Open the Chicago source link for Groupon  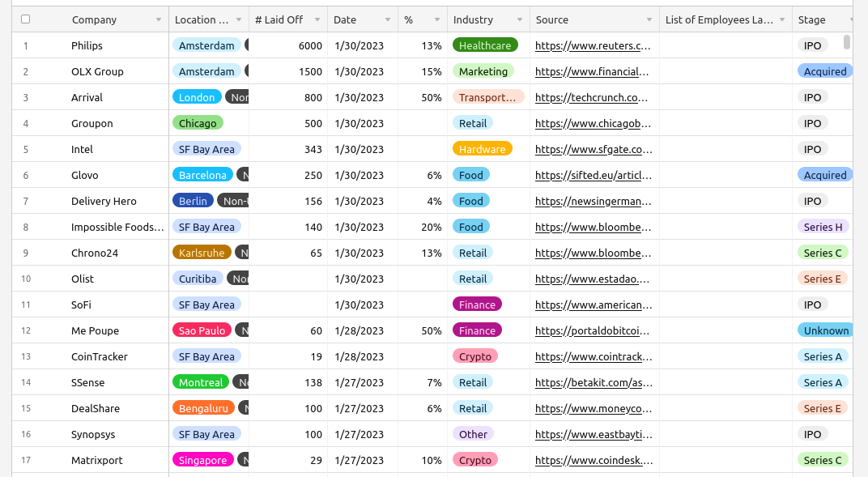pos(593,123)
